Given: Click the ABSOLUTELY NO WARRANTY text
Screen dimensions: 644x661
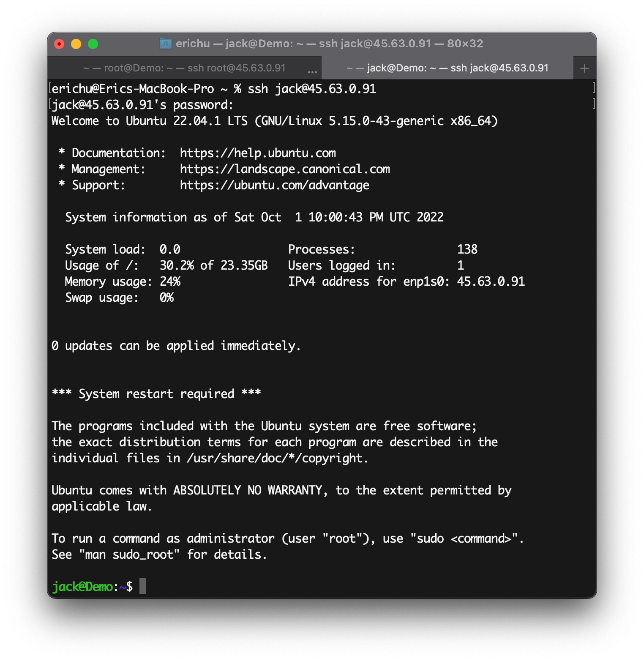Looking at the screenshot, I should tap(248, 490).
